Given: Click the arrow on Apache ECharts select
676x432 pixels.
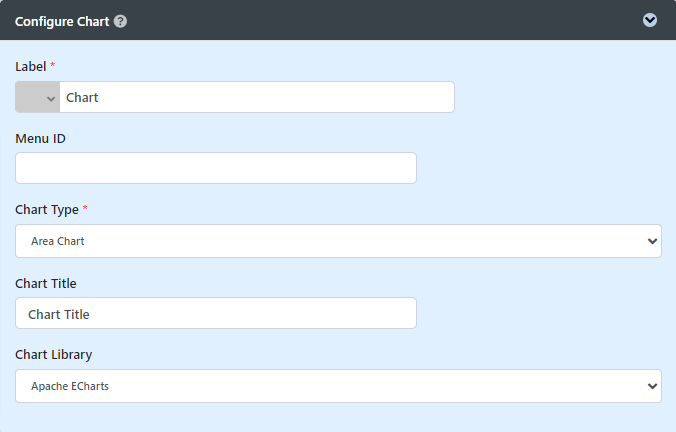Looking at the screenshot, I should (653, 386).
